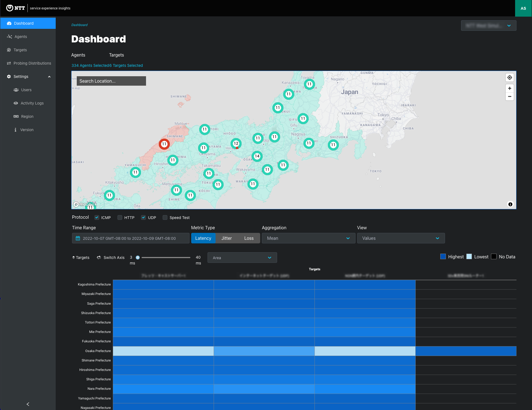Click the 6 Targets Selected link
Screen dimensions: 532x410
(126, 65)
